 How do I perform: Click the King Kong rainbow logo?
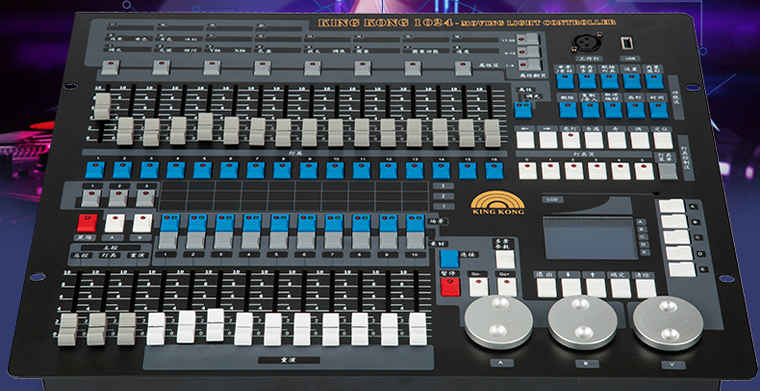coord(497,203)
